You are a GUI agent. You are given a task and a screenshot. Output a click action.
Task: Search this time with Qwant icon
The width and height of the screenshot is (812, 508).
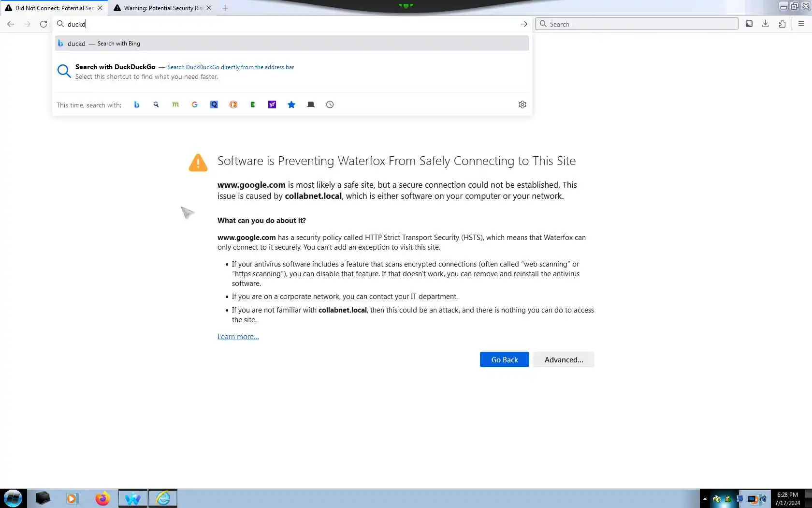point(214,105)
